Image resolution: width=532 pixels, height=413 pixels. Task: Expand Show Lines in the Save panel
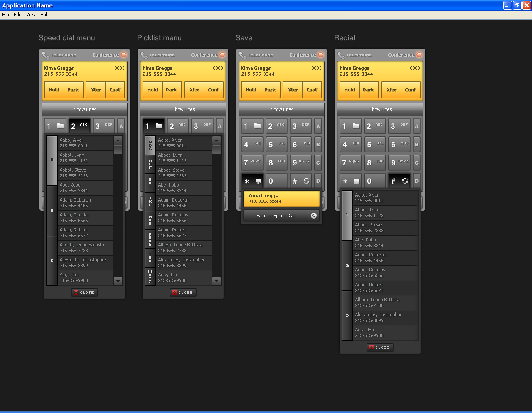(282, 109)
